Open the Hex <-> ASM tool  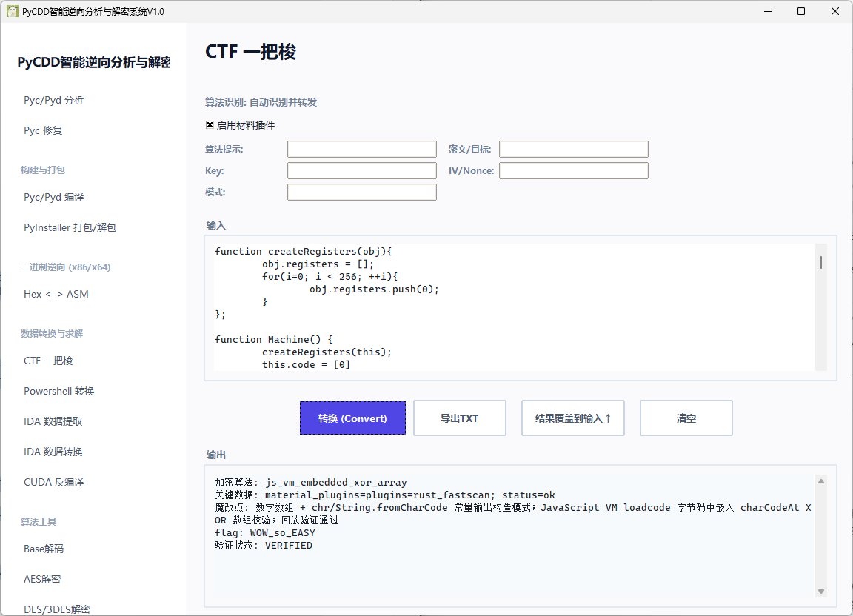56,294
